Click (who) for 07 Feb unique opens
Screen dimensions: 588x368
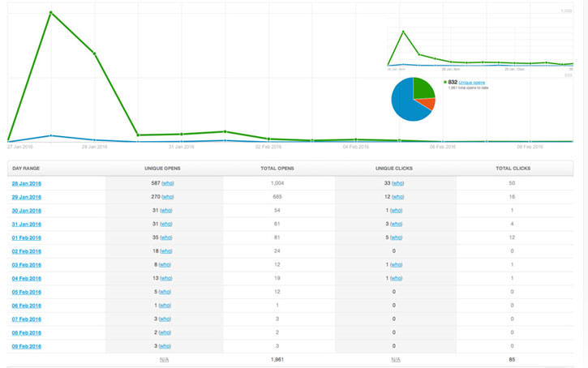click(x=165, y=319)
